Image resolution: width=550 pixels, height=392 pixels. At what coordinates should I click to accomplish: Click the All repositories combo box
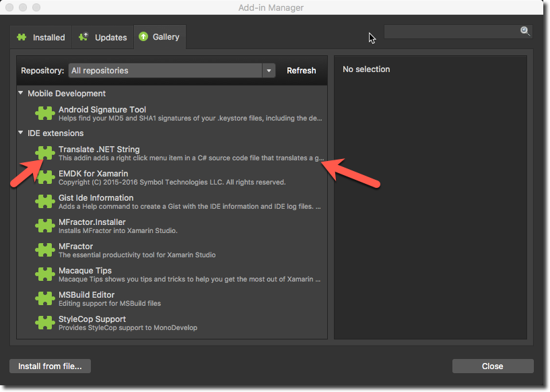point(172,71)
